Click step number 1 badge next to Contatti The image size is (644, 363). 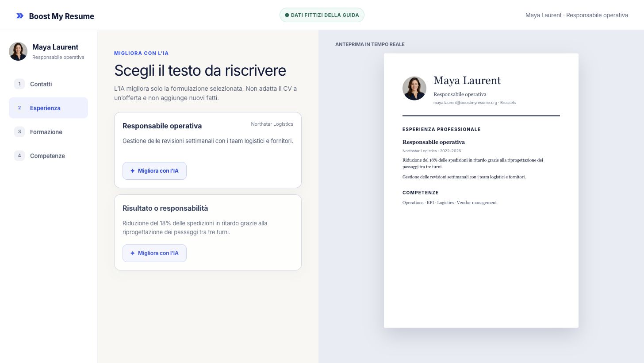tap(19, 84)
